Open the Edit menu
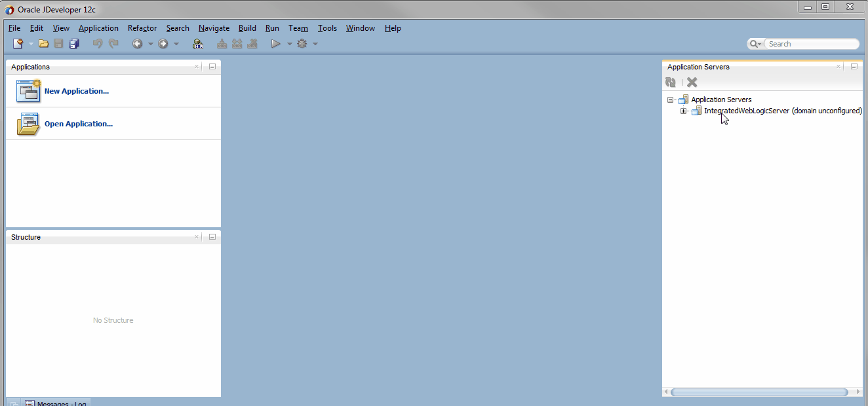Image resolution: width=868 pixels, height=406 pixels. click(x=37, y=28)
